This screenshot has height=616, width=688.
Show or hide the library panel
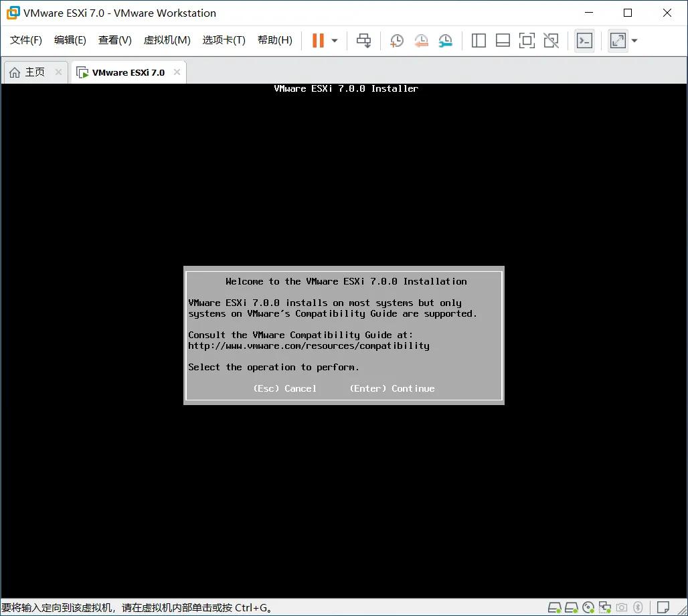click(x=479, y=40)
